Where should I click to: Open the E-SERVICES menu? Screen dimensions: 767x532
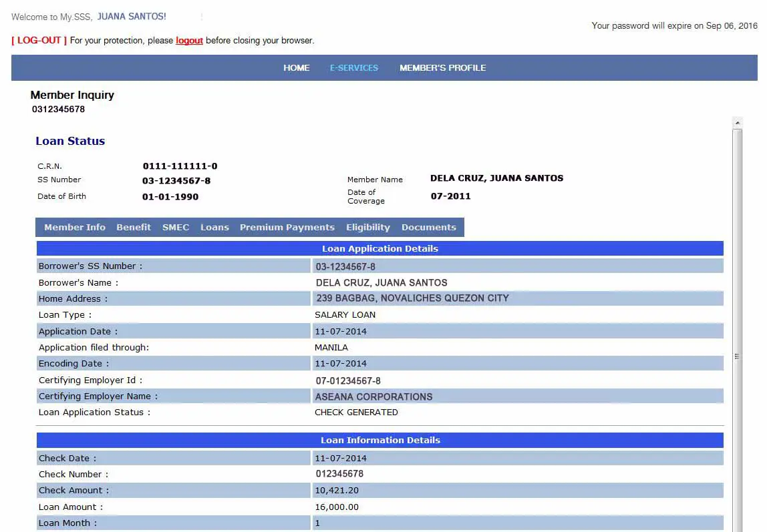point(353,68)
